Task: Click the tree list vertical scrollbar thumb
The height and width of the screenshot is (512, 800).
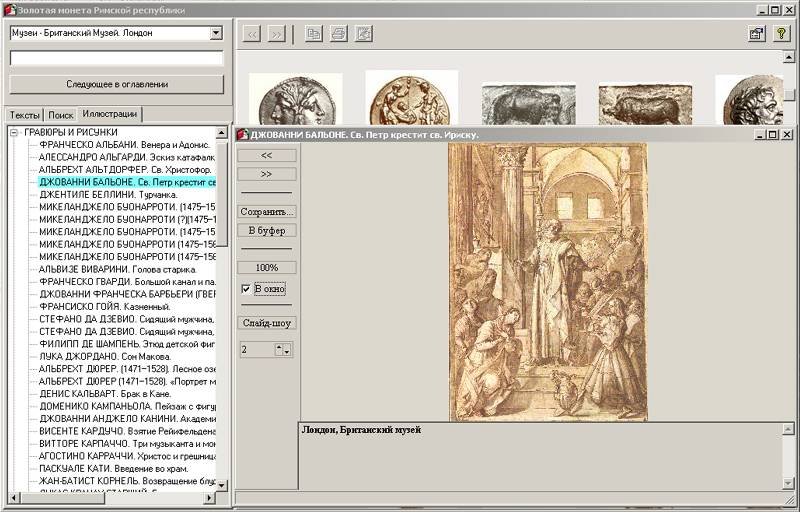Action: point(222,194)
